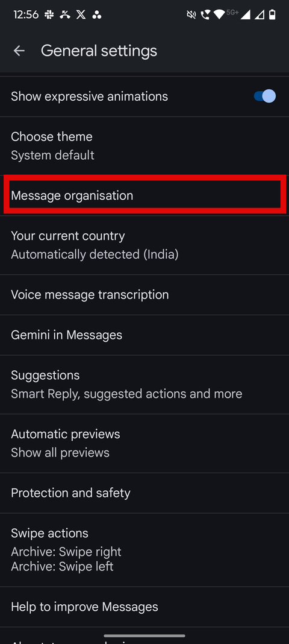Screen dimensions: 289x644
Task: Tap the missed call notification icon
Action: (x=65, y=15)
